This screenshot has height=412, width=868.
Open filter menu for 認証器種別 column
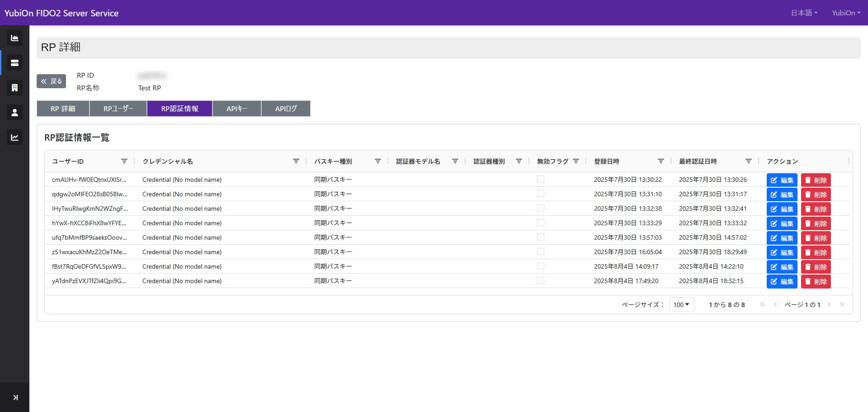[519, 161]
